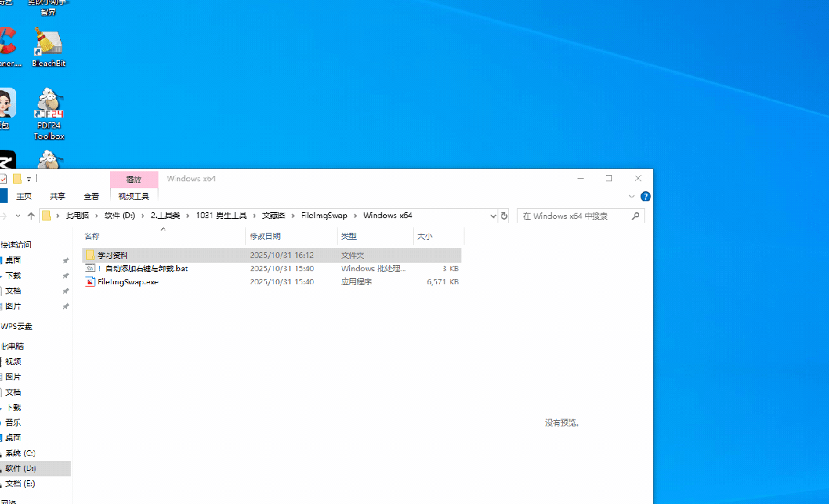829x504 pixels.
Task: Select 系统 (C:) drive in sidebar
Action: click(x=20, y=453)
